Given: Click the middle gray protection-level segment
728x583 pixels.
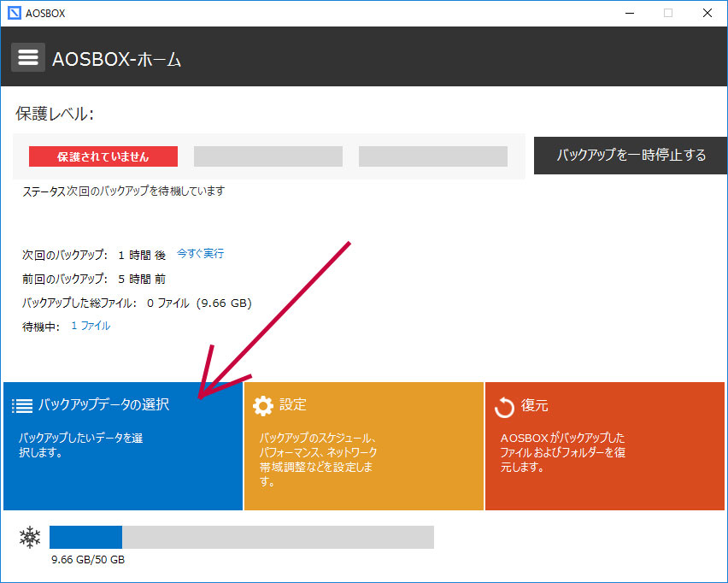Looking at the screenshot, I should pyautogui.click(x=268, y=156).
